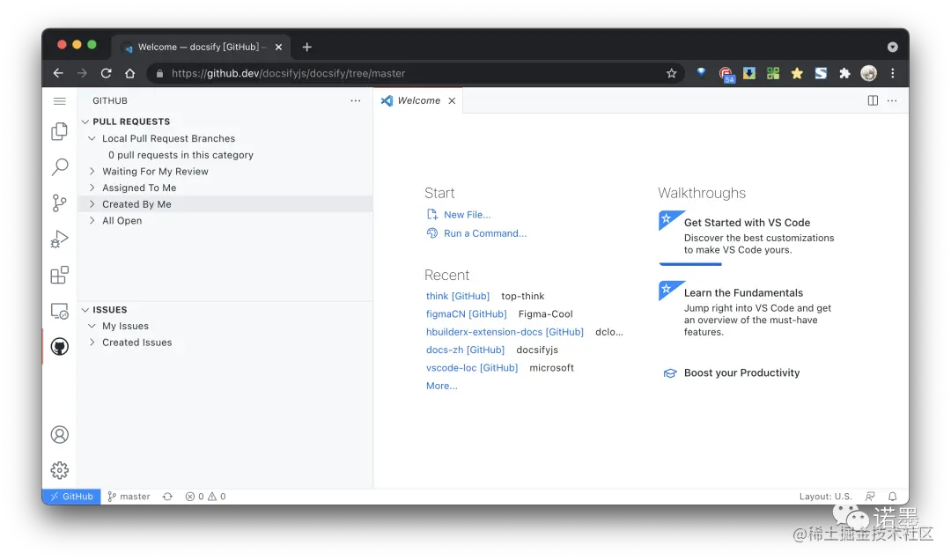Screen dimensions: 951x560
Task: Open GitHub panel more actions ellipsis
Action: click(356, 100)
